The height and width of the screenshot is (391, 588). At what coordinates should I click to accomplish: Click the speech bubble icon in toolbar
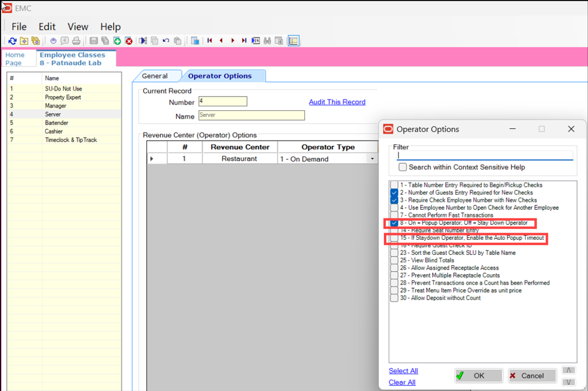(x=65, y=41)
